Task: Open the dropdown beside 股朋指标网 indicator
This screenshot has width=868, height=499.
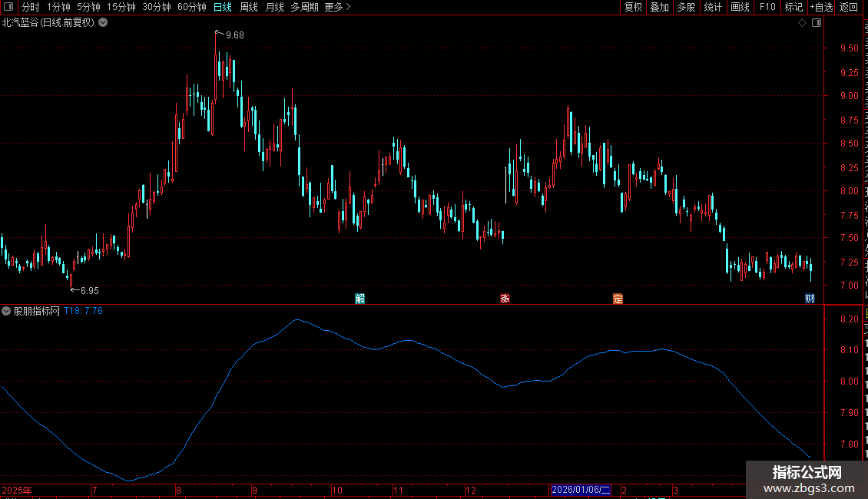Action: pos(6,311)
